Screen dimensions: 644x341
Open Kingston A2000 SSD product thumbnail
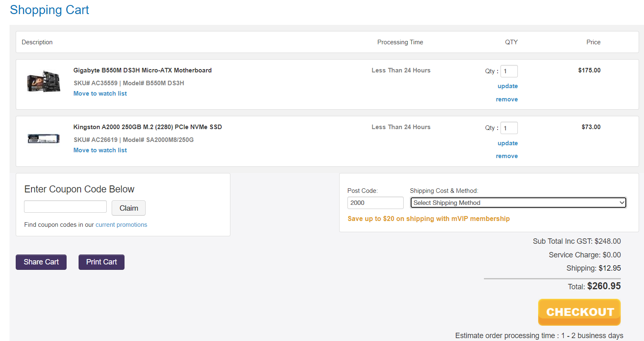click(43, 139)
